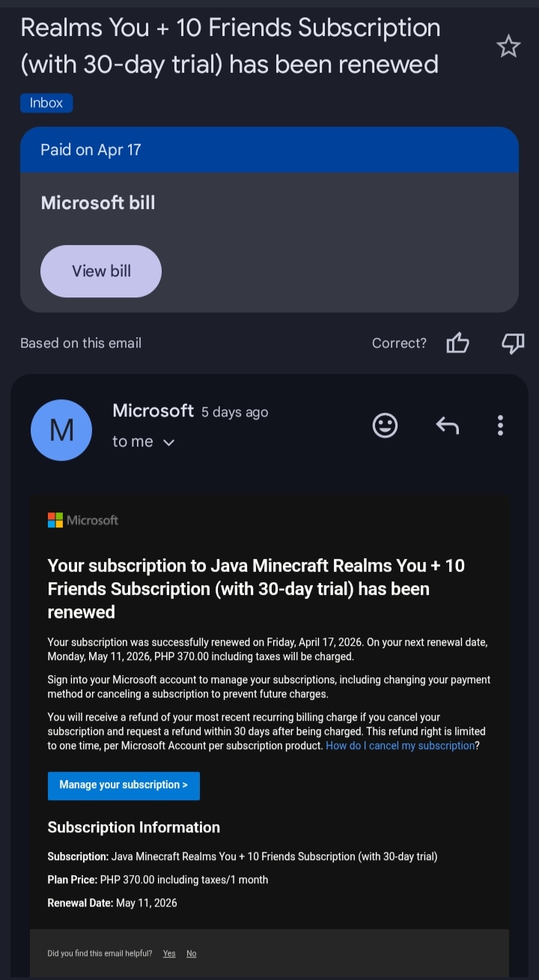
Task: Open "How do I cancel my subscription" link
Action: (x=401, y=745)
